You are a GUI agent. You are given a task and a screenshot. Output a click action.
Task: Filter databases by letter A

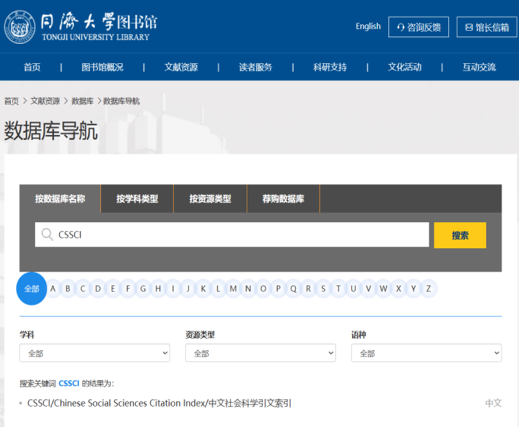pos(53,289)
